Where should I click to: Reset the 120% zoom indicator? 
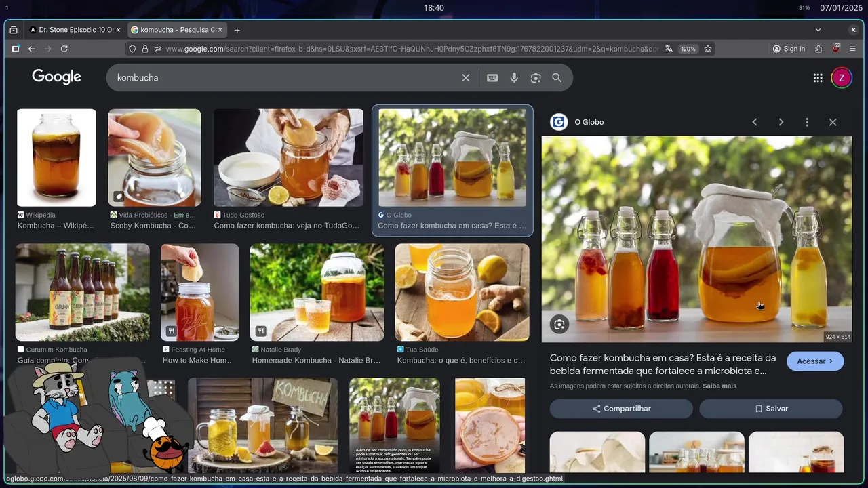click(688, 49)
